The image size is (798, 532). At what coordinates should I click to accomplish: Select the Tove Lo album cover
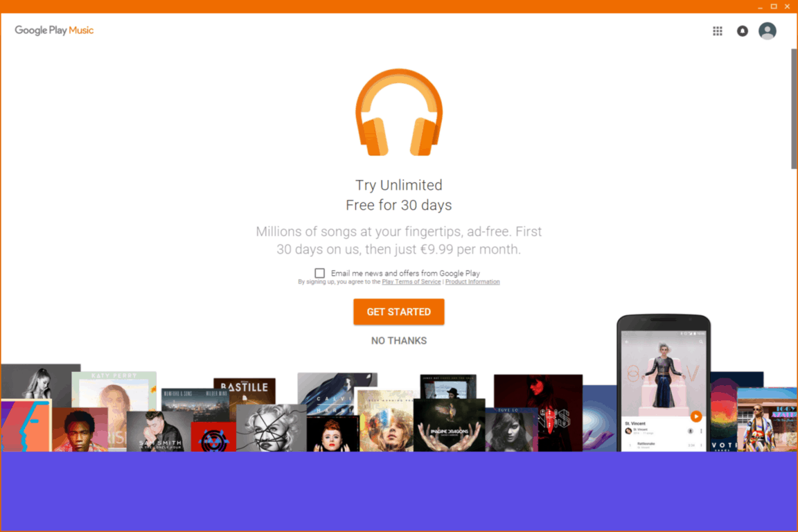(511, 429)
